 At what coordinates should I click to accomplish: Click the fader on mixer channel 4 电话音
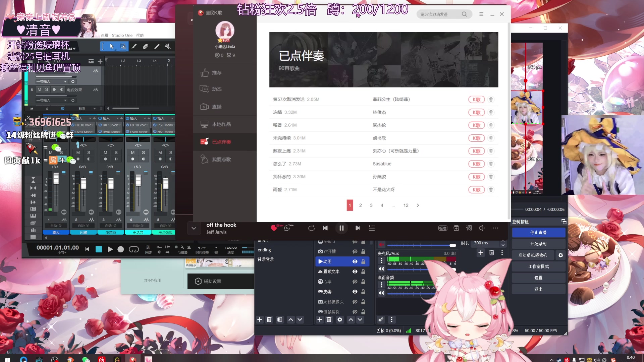[138, 180]
